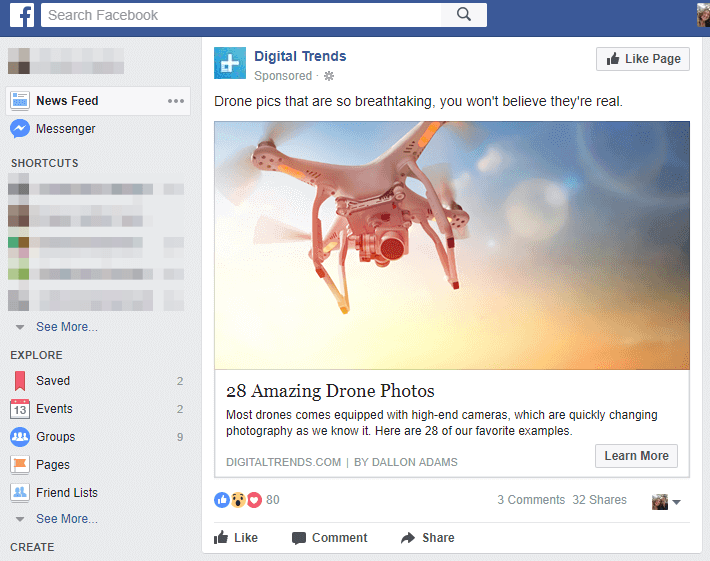Open the 28 Amazing Drone Photos headline
This screenshot has height=561, width=710.
pos(330,391)
